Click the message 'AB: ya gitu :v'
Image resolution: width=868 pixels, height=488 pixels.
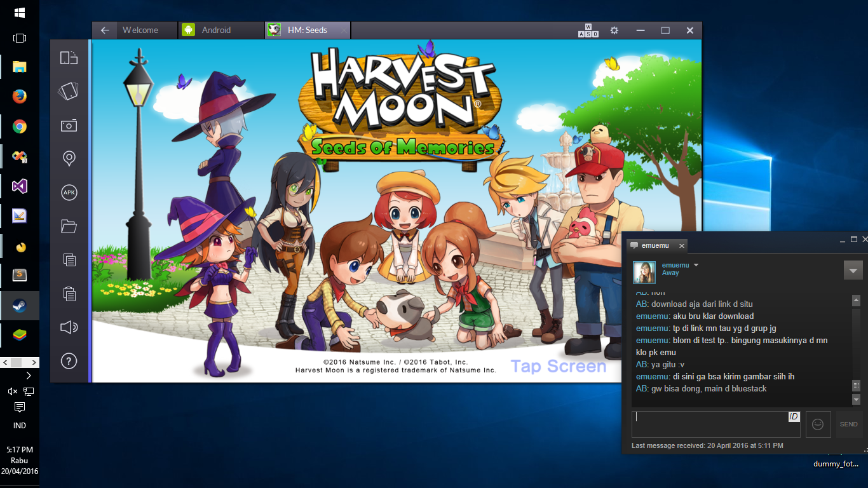point(660,364)
